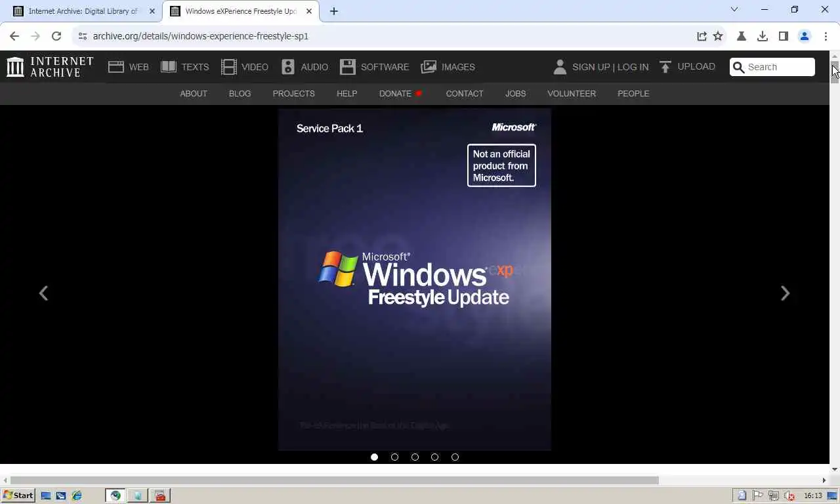Open the BLOG page

[x=240, y=94]
